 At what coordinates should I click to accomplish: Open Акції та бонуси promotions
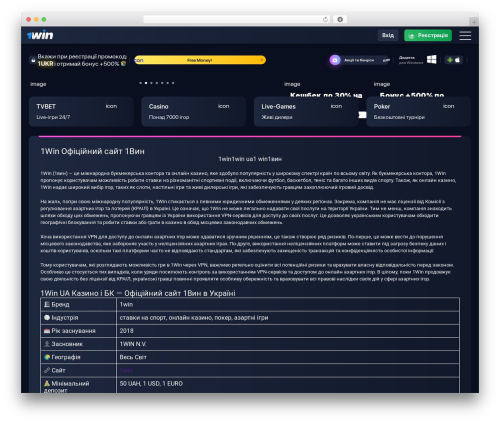click(359, 60)
